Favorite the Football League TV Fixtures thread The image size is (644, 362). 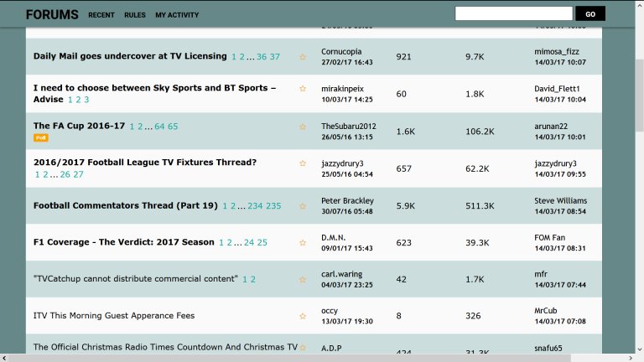click(x=303, y=163)
